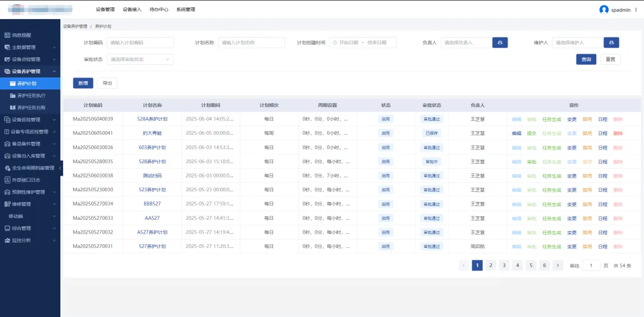Open the A527养护计划 plan name link
644x317 pixels.
152,232
